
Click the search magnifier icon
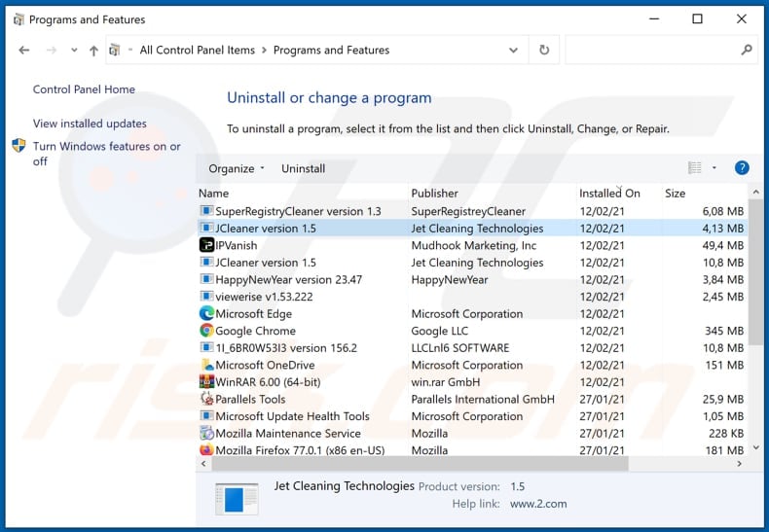click(x=747, y=50)
